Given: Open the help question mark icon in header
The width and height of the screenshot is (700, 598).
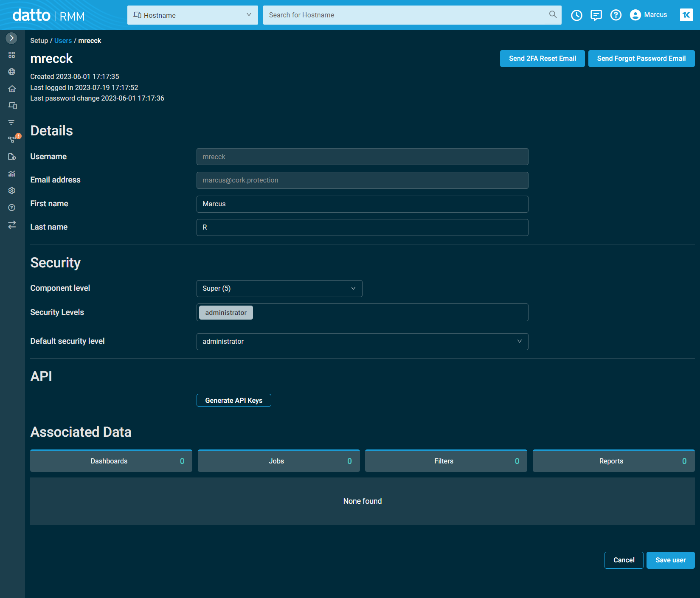Looking at the screenshot, I should click(616, 15).
